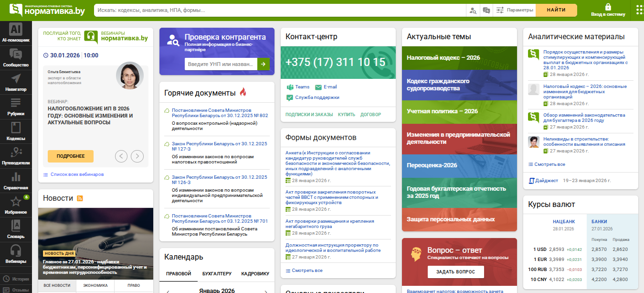Open Навигатор from the left sidebar

(x=16, y=82)
